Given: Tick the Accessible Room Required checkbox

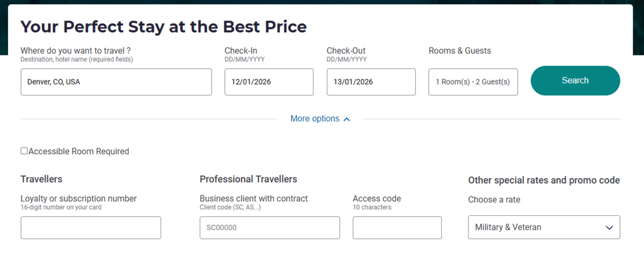Looking at the screenshot, I should point(24,151).
